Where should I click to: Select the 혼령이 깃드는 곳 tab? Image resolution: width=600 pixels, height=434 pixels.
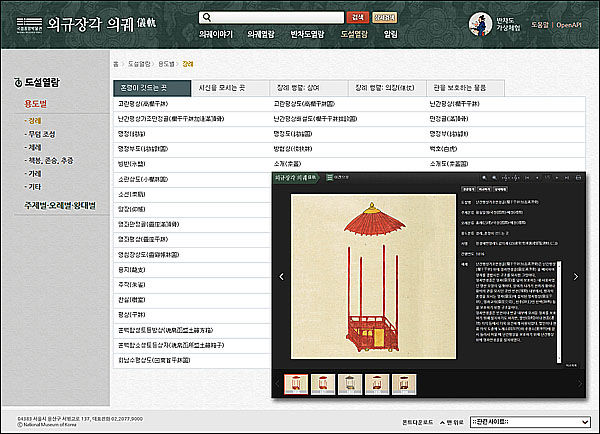[152, 88]
